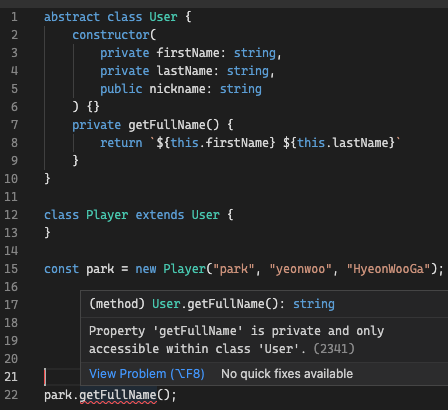Click the 'const' keyword on line 15
448x410 pixels.
click(61, 269)
